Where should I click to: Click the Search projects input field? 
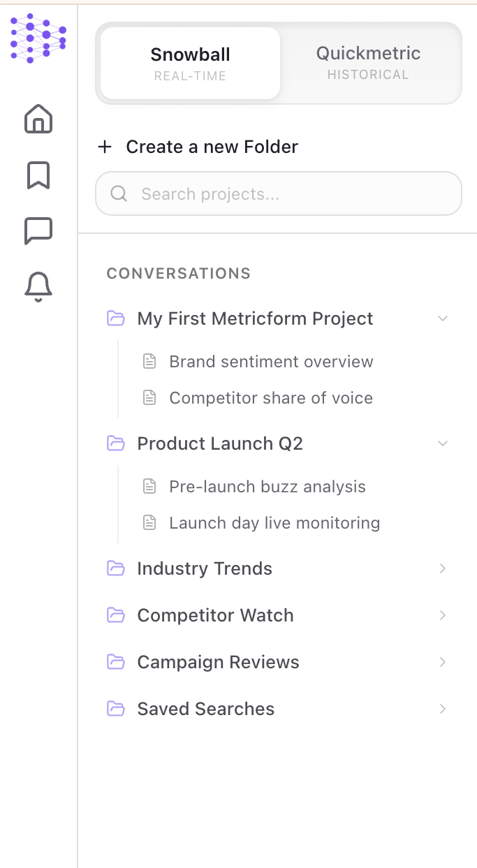click(x=279, y=193)
